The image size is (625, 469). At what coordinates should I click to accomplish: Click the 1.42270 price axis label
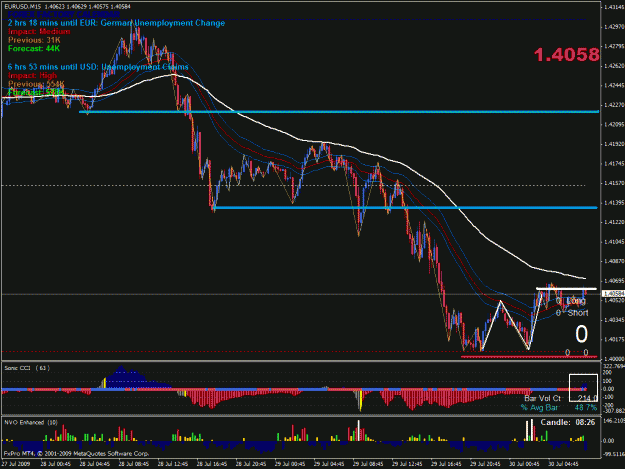coord(614,105)
